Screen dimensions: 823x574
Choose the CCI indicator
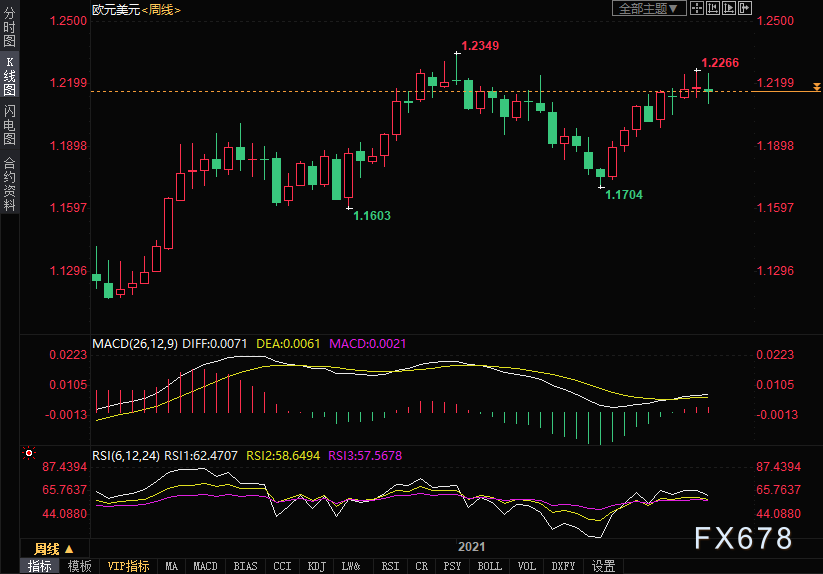click(282, 566)
